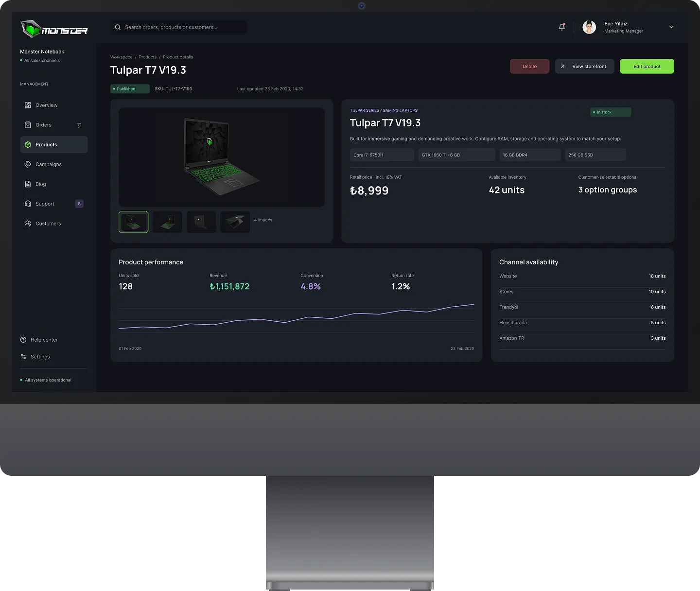The width and height of the screenshot is (700, 591).
Task: Click the revenue value ₺1,151,872
Action: tap(229, 287)
